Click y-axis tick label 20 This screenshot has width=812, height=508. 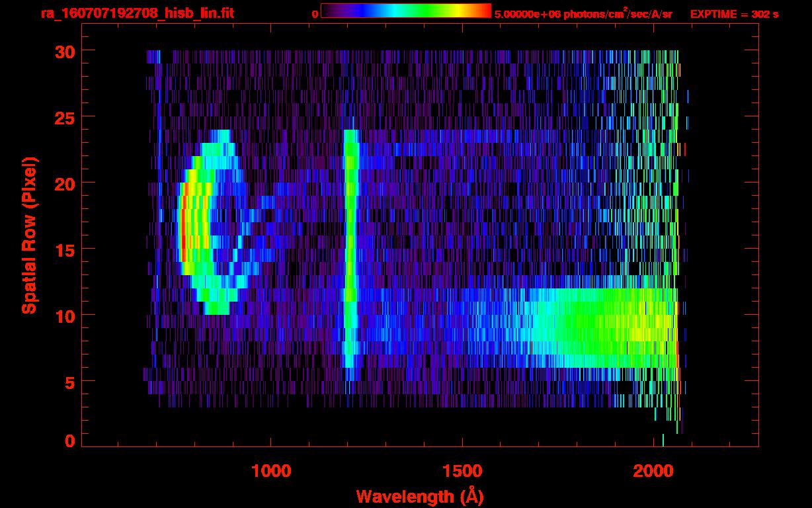pos(64,183)
